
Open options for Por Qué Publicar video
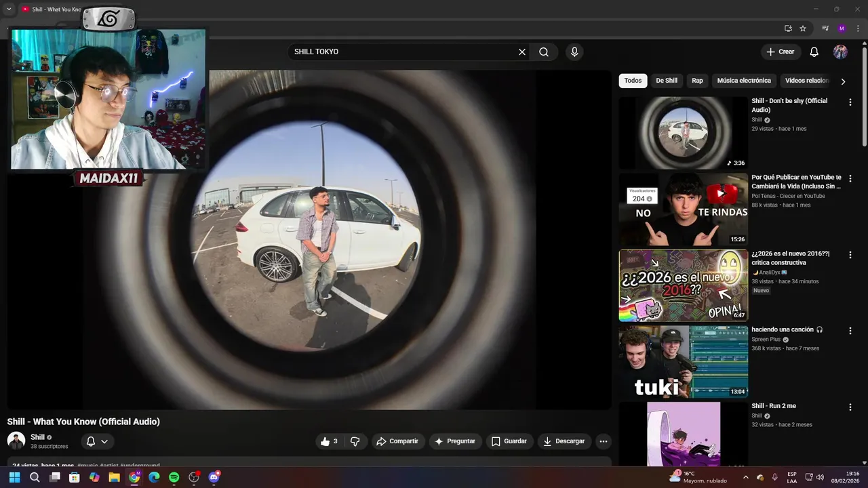(850, 179)
